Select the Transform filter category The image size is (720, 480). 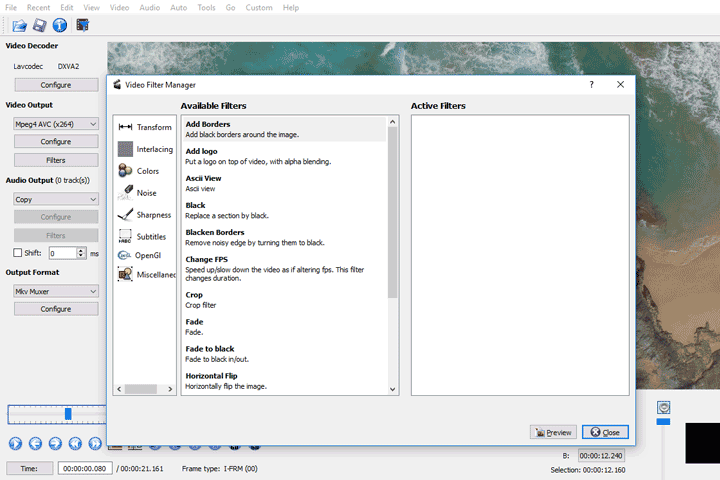[x=145, y=127]
